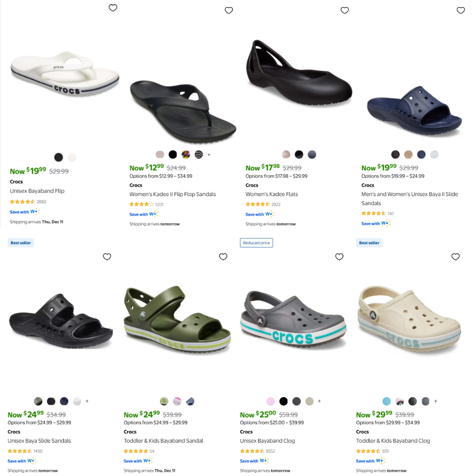
Task: Click the Walmart+ icon under Men's Baya II Slide Sandals
Action: point(385,223)
